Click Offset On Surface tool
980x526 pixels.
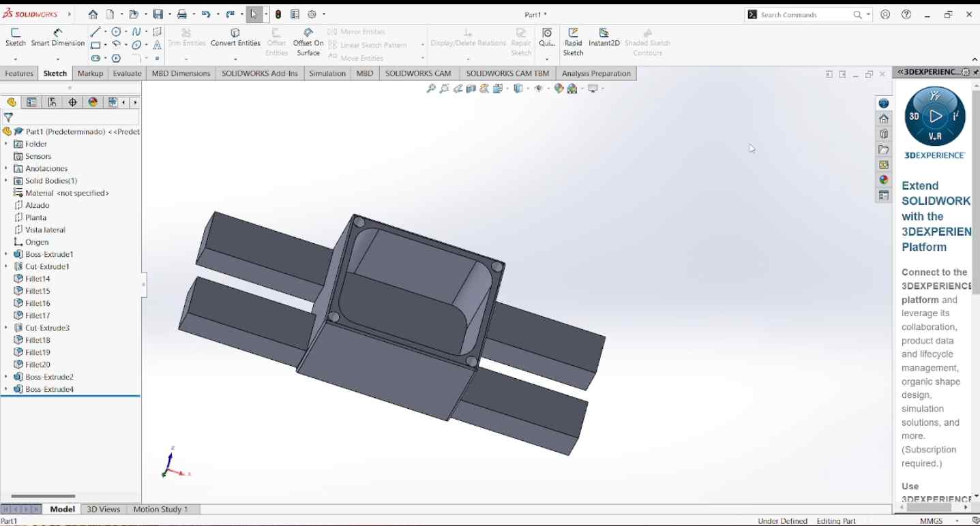(308, 42)
